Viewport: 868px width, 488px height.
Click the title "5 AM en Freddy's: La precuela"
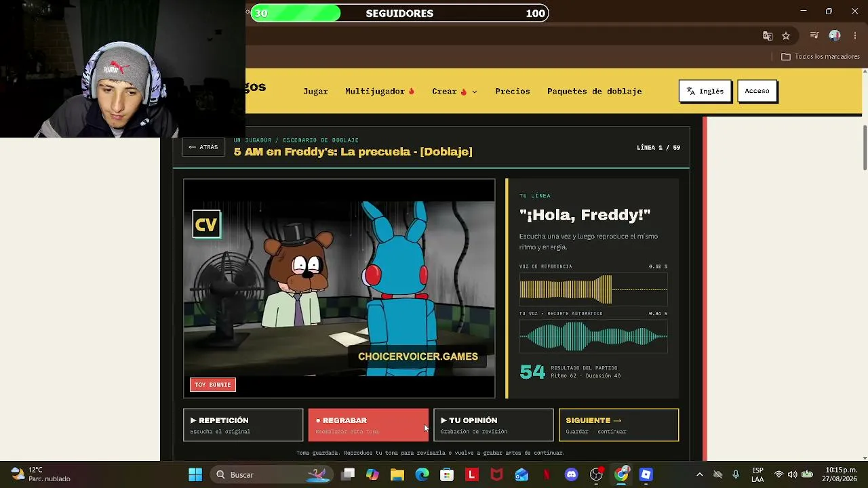point(325,152)
